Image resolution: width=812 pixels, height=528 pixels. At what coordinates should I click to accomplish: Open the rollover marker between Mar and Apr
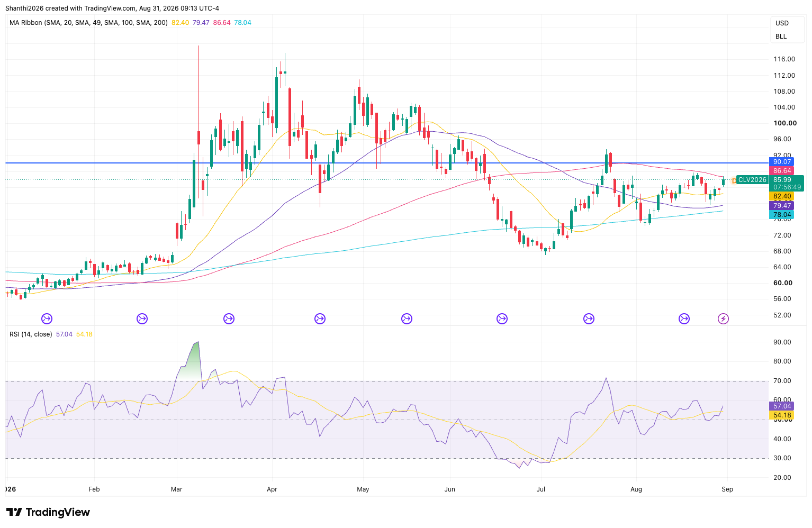point(229,318)
